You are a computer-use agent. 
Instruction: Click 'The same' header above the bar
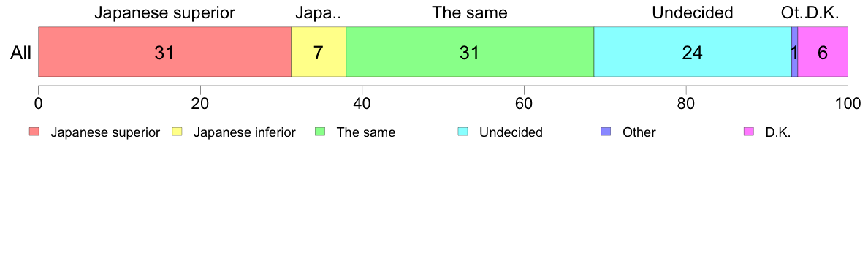coord(470,12)
